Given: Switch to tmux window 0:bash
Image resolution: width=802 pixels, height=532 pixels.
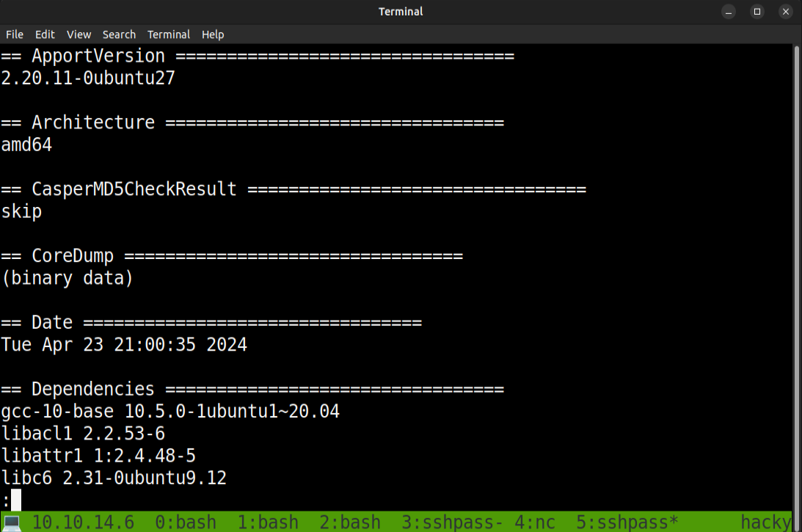Looking at the screenshot, I should click(186, 522).
